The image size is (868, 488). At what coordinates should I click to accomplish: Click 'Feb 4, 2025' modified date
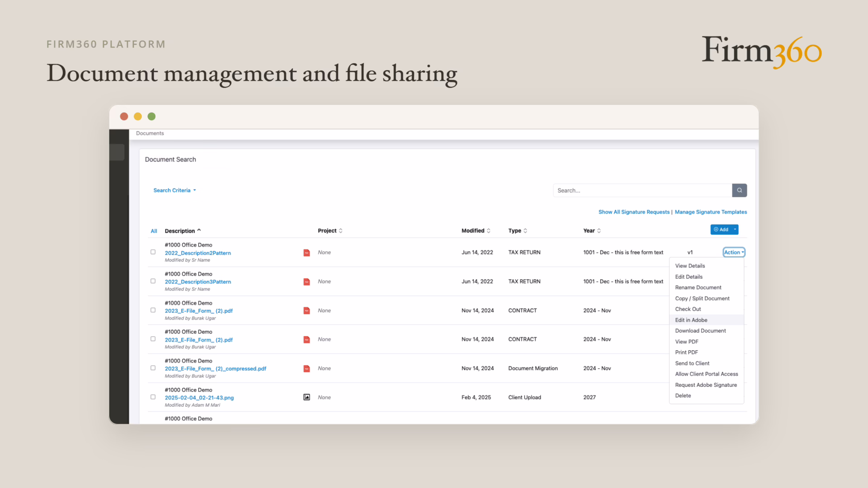click(476, 397)
